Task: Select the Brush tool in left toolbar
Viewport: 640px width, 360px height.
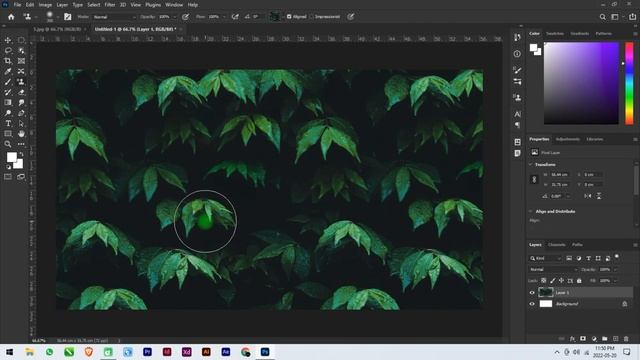Action: (x=8, y=82)
